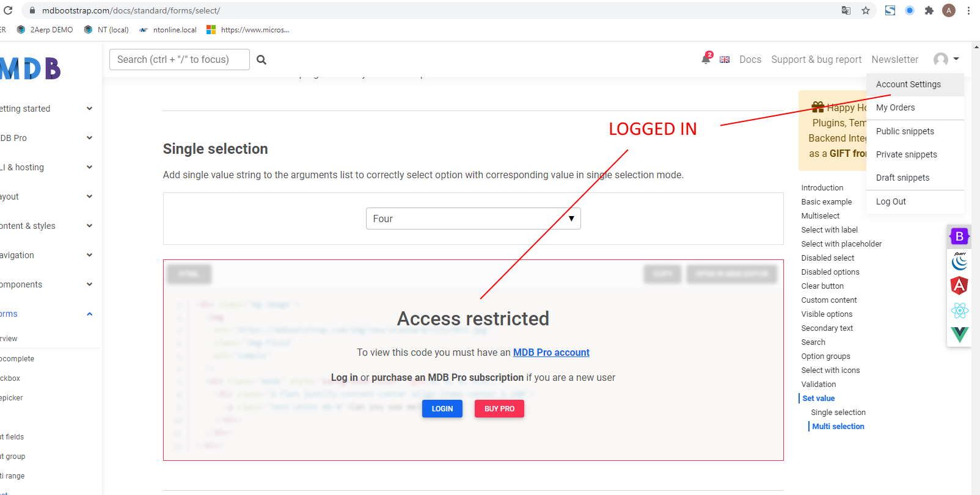The image size is (980, 495).
Task: Focus the documentation search field
Action: click(180, 59)
